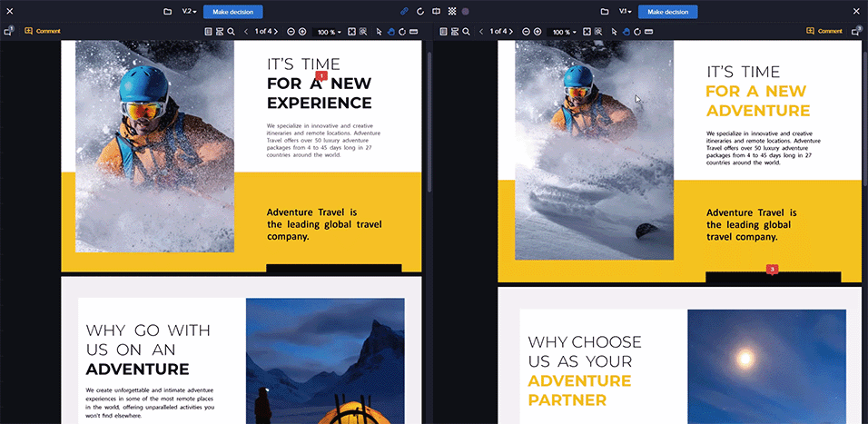Screen dimensions: 868x424
Task: Click page number field in right pane
Action: click(498, 32)
